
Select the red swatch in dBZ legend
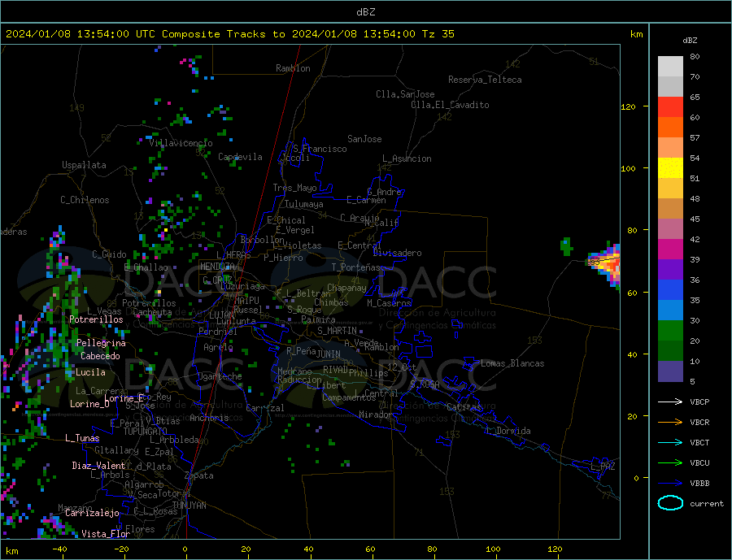pos(670,106)
